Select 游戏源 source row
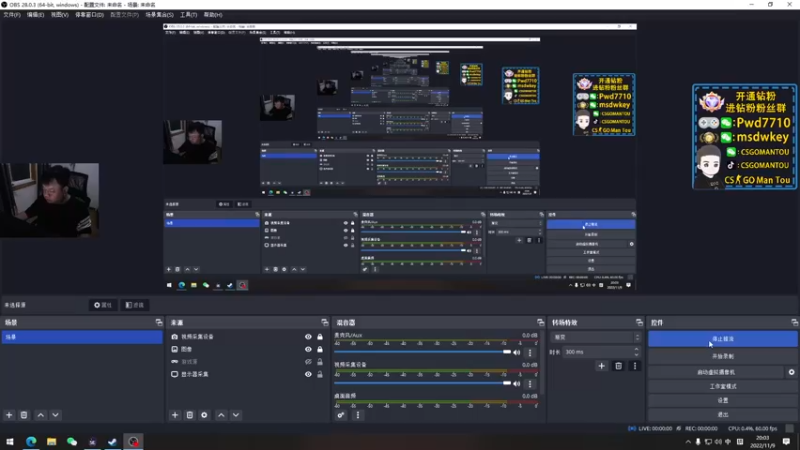 pos(247,362)
